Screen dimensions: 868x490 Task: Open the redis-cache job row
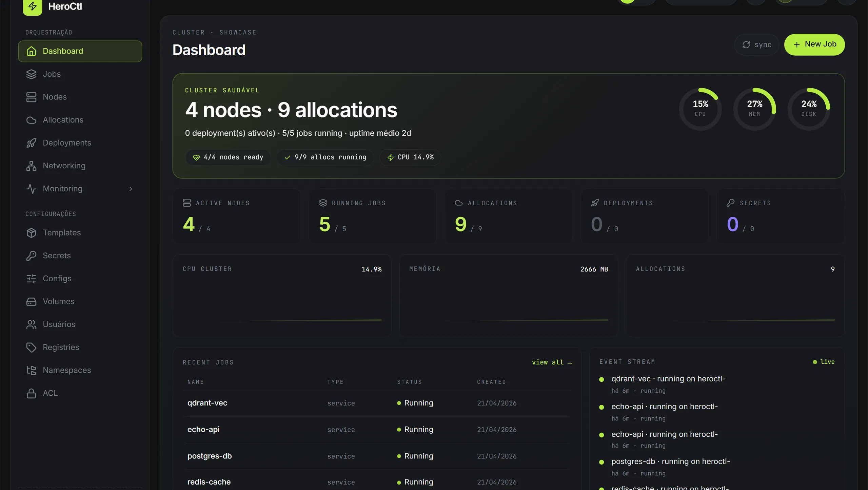point(377,480)
